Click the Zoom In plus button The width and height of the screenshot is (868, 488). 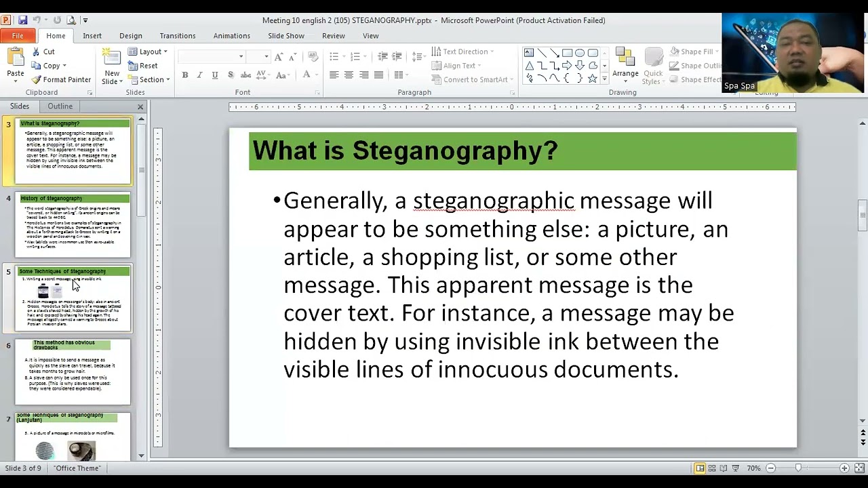pyautogui.click(x=844, y=468)
